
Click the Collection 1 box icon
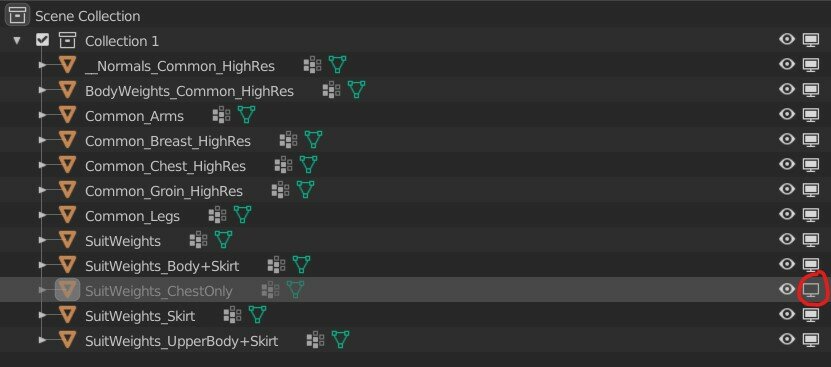[x=67, y=40]
